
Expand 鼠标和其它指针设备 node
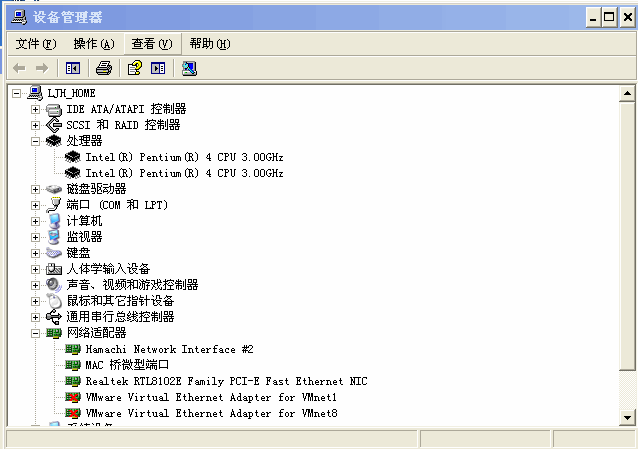click(x=35, y=301)
